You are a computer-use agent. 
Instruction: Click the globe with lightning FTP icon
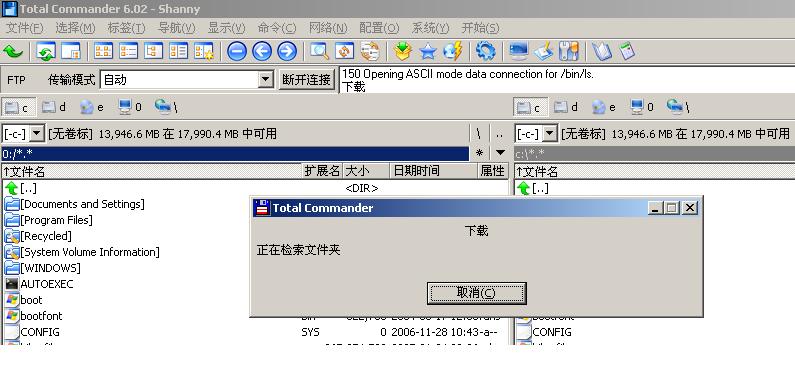[x=453, y=51]
